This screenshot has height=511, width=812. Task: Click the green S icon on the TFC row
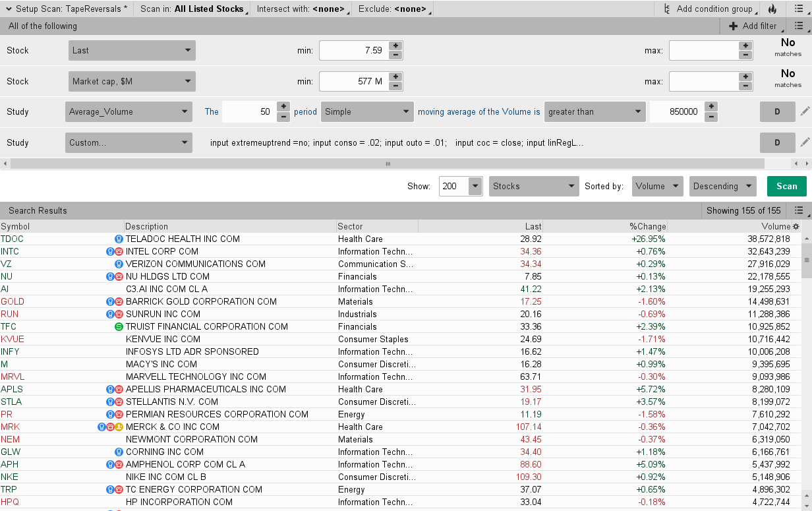tap(119, 326)
